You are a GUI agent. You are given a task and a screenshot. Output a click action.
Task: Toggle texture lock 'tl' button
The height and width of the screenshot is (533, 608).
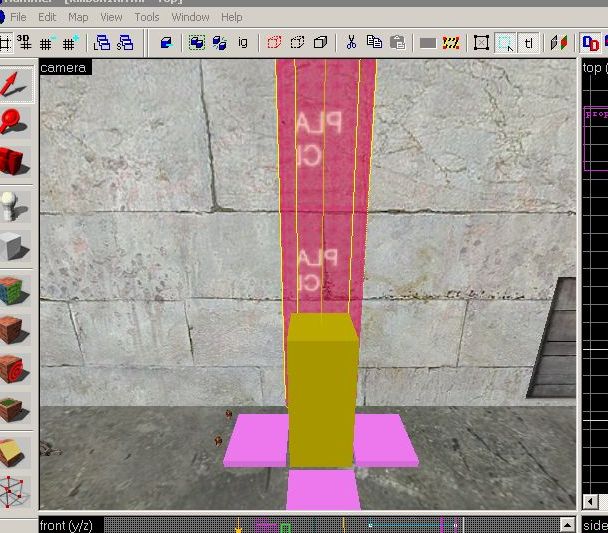click(x=528, y=43)
